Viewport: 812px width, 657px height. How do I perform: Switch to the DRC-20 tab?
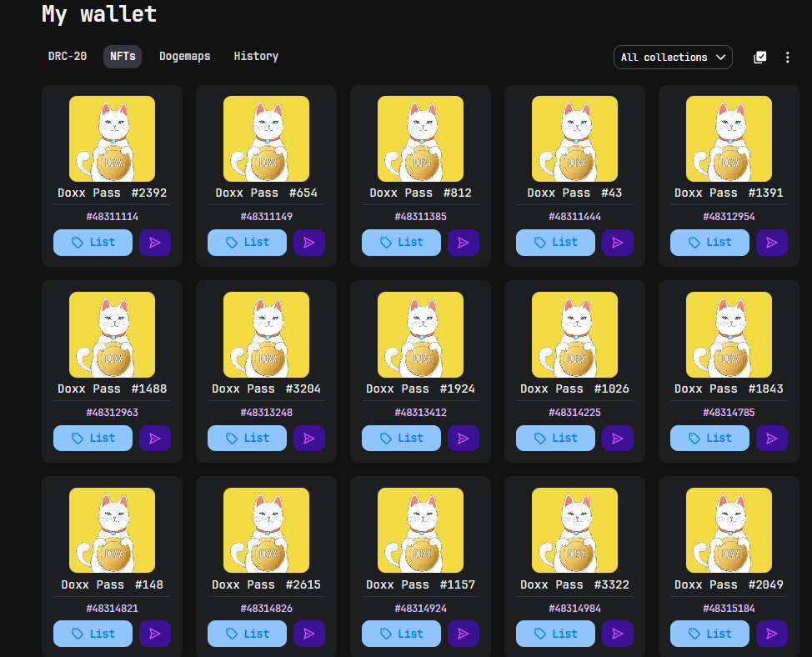click(x=68, y=56)
